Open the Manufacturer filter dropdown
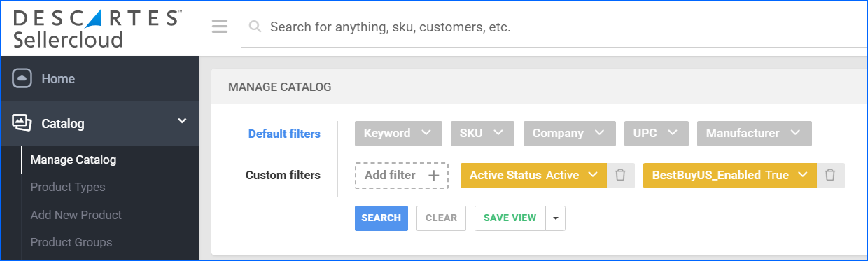 (755, 134)
